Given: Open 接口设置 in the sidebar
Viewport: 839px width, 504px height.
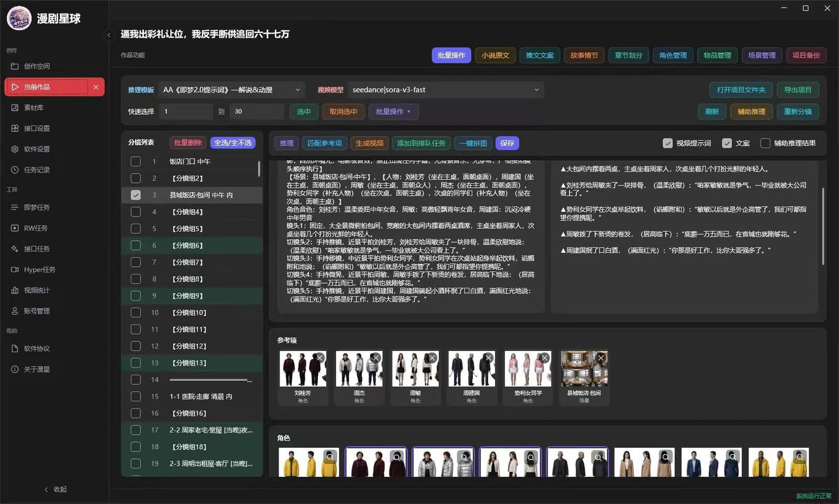Looking at the screenshot, I should [55, 128].
